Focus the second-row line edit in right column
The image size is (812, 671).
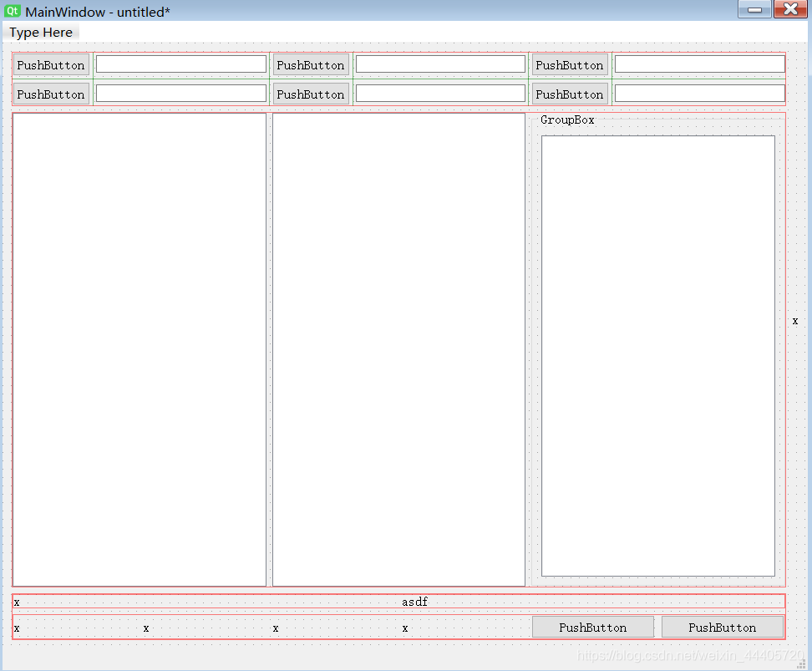[699, 94]
